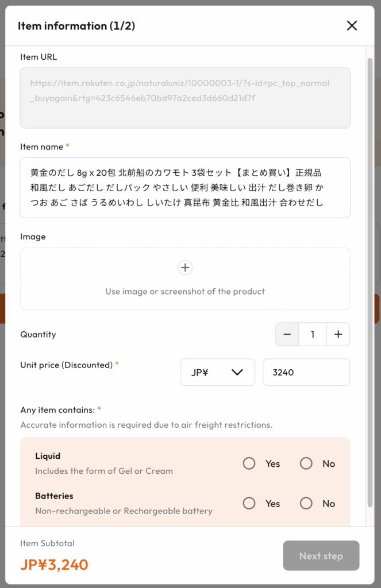Select No for Liquid

tap(306, 463)
